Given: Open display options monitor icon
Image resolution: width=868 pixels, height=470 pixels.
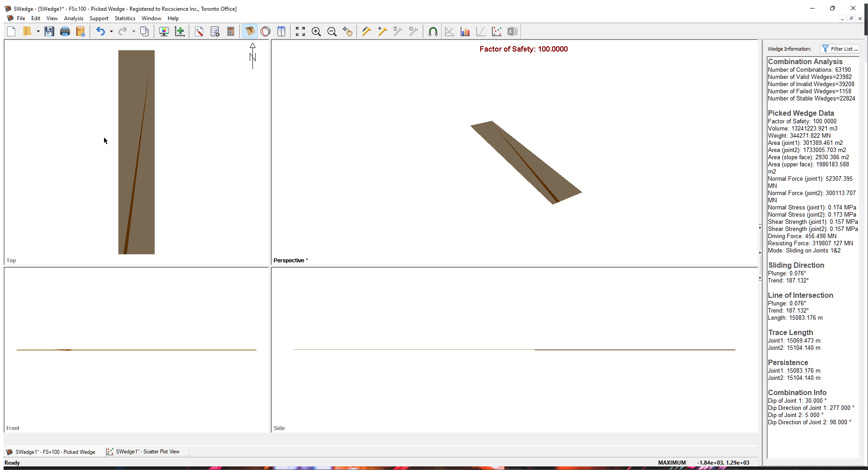Looking at the screenshot, I should pyautogui.click(x=164, y=31).
